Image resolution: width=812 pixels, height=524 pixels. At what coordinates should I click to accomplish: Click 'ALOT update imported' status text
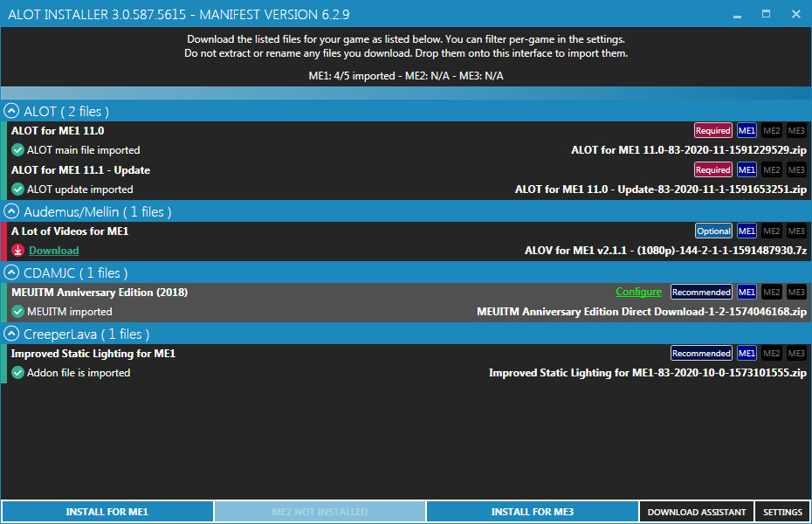79,190
